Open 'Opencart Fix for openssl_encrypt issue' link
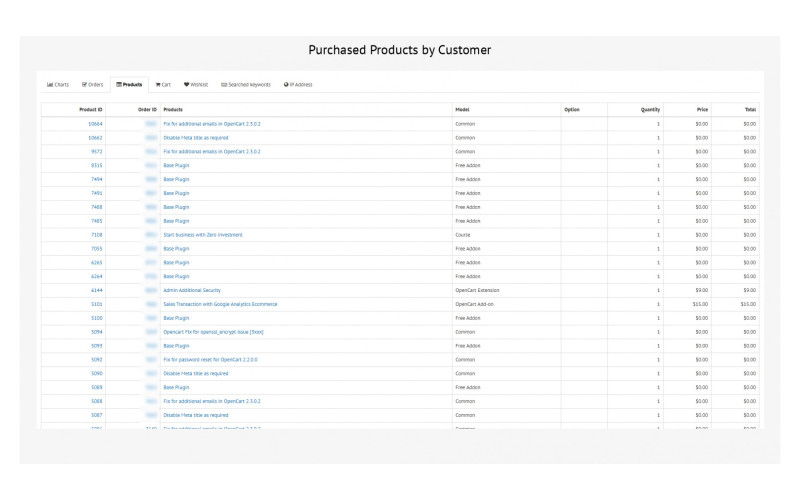 213,332
